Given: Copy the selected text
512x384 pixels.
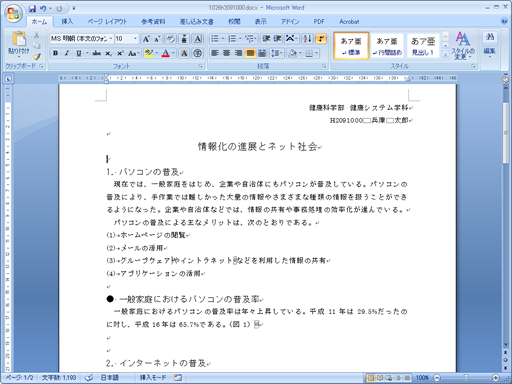Looking at the screenshot, I should 37,46.
